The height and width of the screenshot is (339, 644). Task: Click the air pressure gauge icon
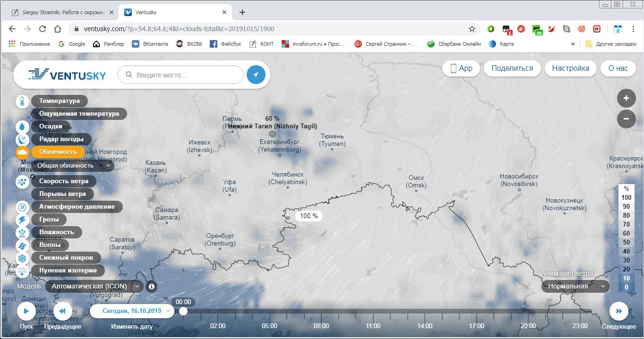22,207
